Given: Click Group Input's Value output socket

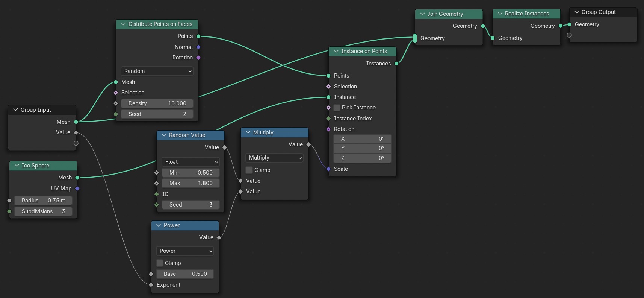Looking at the screenshot, I should pyautogui.click(x=76, y=132).
